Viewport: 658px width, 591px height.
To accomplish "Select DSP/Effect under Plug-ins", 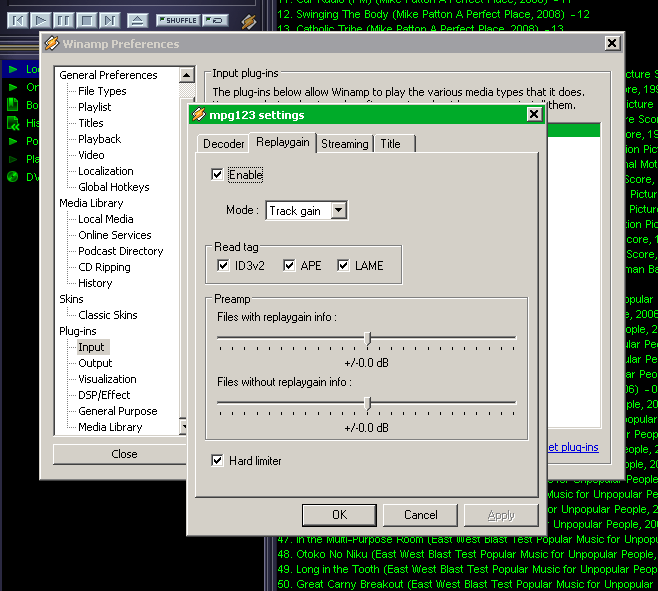I will click(104, 395).
